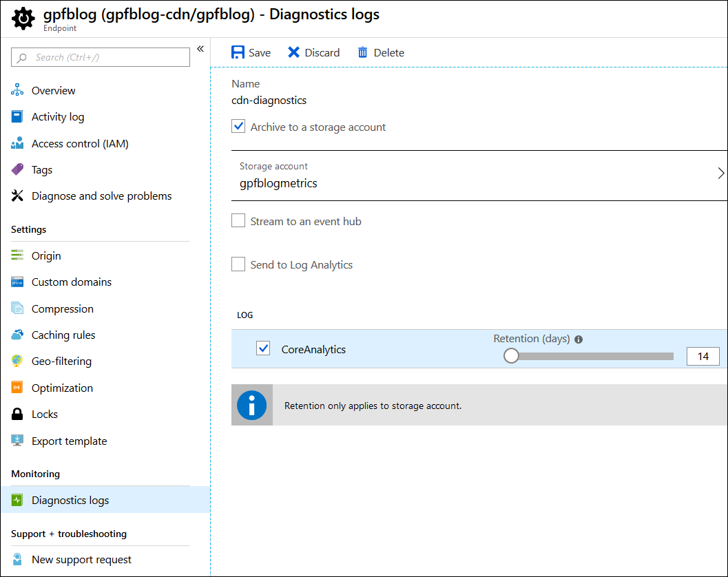Screen dimensions: 728x577
Task: Click the resource menu search box
Action: 101,58
